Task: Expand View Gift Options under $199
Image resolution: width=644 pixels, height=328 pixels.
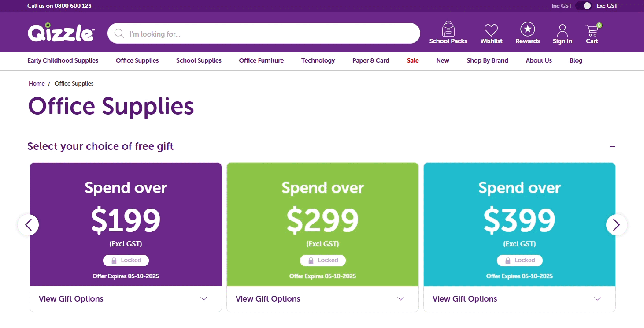Action: click(x=126, y=299)
